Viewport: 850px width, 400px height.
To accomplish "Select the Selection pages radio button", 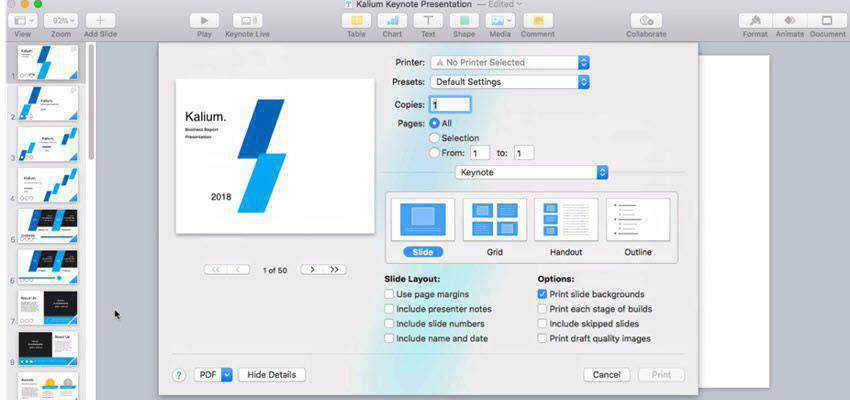I will 434,138.
